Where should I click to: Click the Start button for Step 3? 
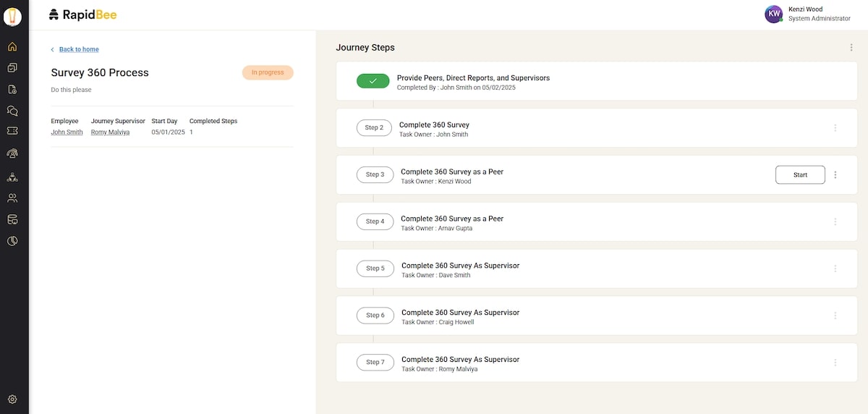pos(800,174)
